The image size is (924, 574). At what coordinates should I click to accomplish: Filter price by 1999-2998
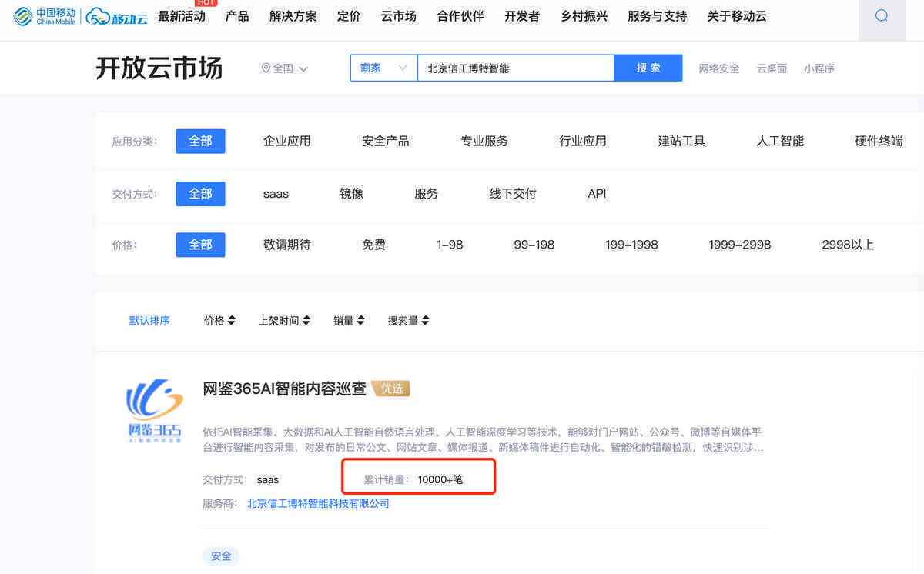coord(740,245)
